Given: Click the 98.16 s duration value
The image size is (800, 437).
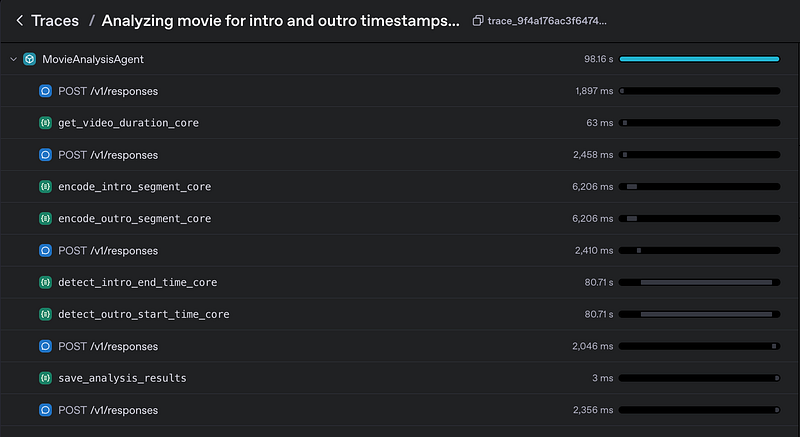Looking at the screenshot, I should click(x=598, y=59).
